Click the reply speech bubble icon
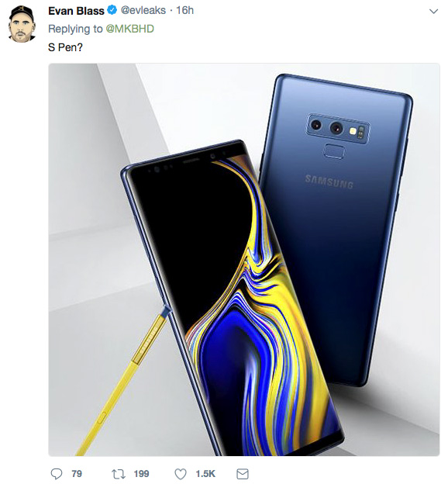 (x=56, y=474)
